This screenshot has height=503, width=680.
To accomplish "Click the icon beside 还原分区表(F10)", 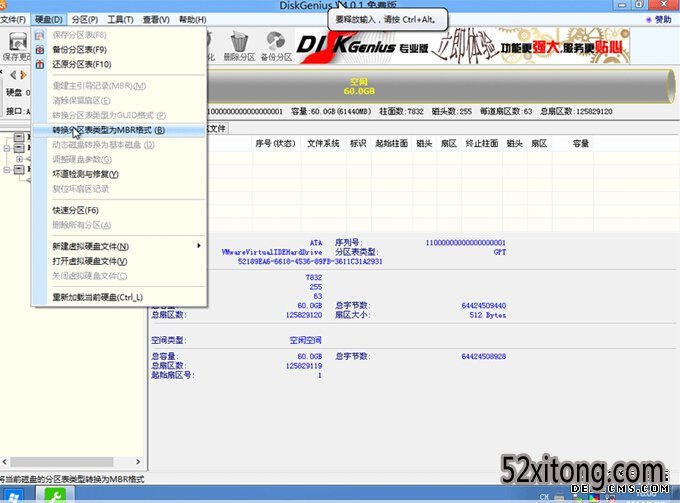I will click(40, 65).
